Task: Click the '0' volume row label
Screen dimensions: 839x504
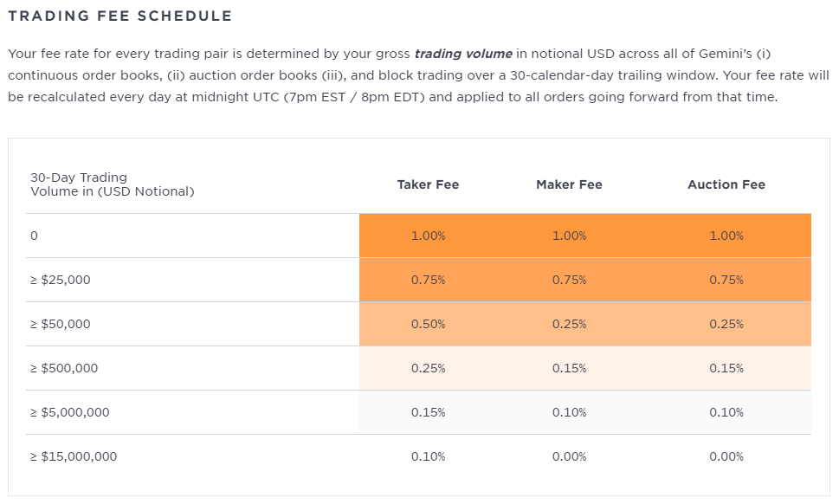Action: click(x=35, y=236)
